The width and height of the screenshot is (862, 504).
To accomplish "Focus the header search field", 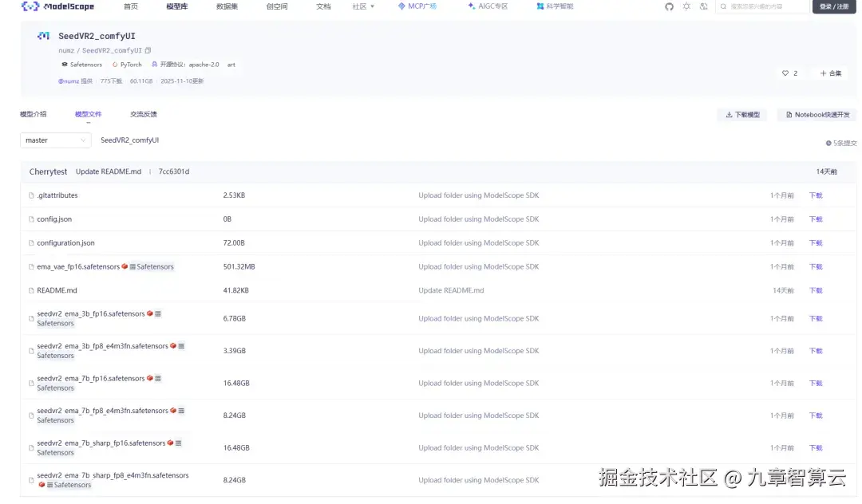I will [761, 6].
